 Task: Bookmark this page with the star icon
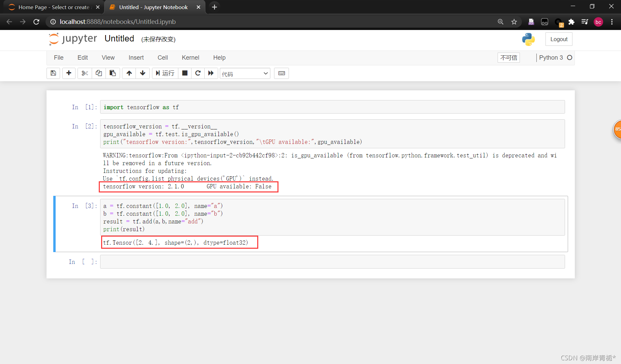point(514,22)
